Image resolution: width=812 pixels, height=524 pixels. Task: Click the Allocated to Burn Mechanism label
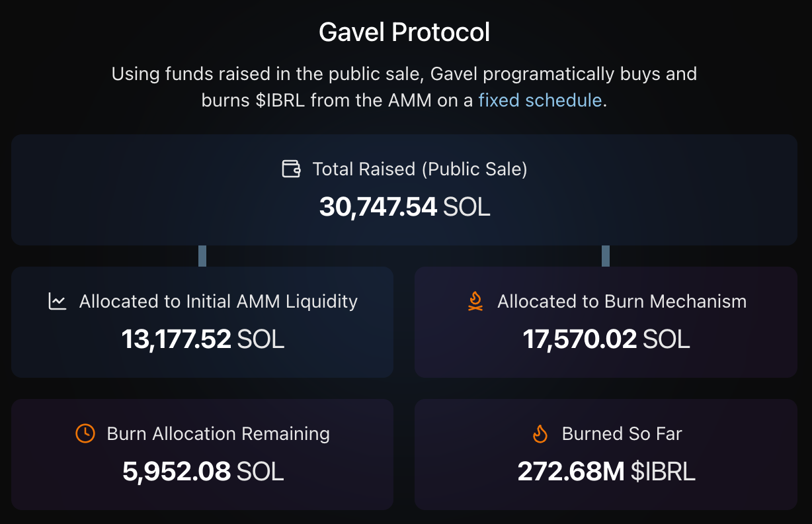click(x=622, y=302)
